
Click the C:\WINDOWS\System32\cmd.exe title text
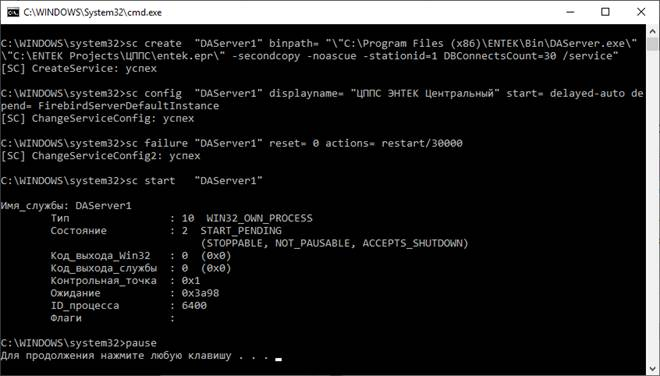click(x=93, y=13)
